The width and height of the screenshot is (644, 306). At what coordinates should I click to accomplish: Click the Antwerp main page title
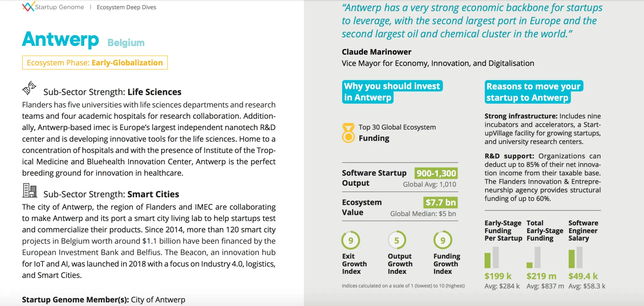pyautogui.click(x=61, y=40)
